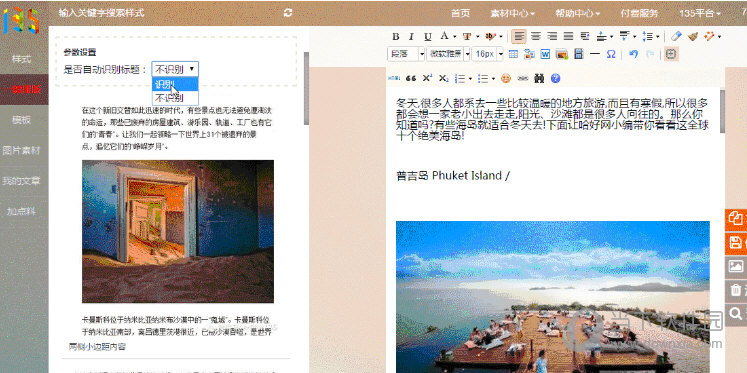Select the format painter brush
Screen dimensions: 747x373
tap(693, 37)
